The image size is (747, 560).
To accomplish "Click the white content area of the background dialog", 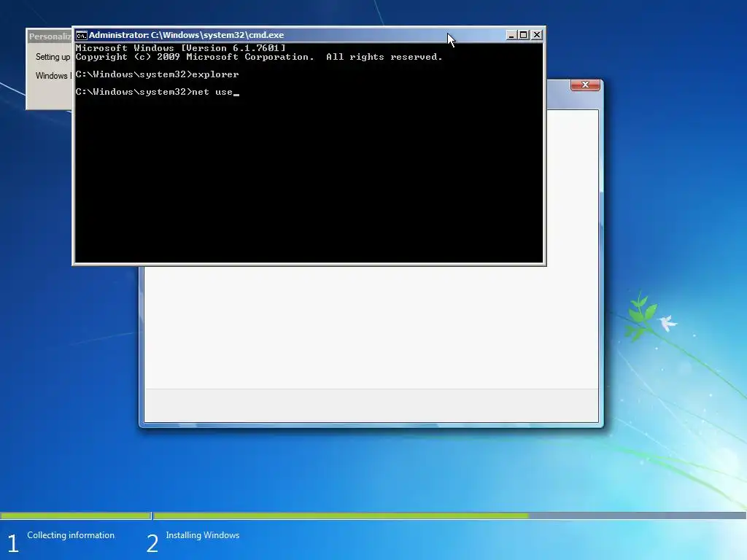I will 371,327.
